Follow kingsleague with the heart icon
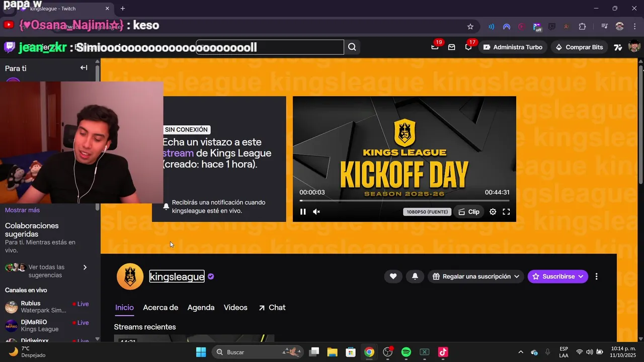Screen dimensions: 644x362 click(393, 277)
